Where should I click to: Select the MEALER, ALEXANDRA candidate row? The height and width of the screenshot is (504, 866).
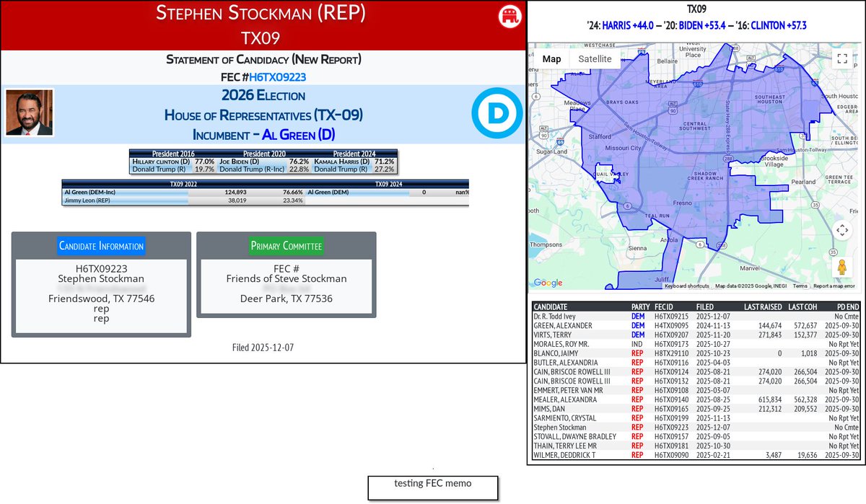point(696,399)
